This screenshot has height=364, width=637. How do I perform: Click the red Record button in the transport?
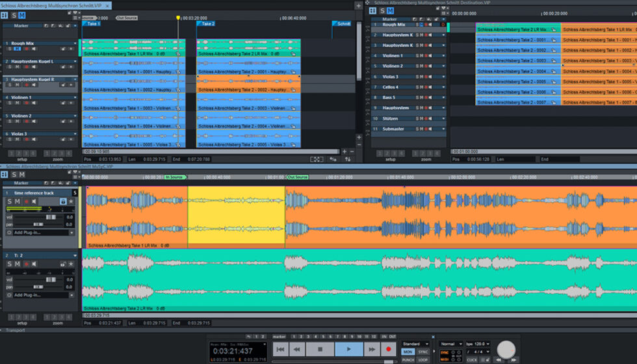point(389,349)
